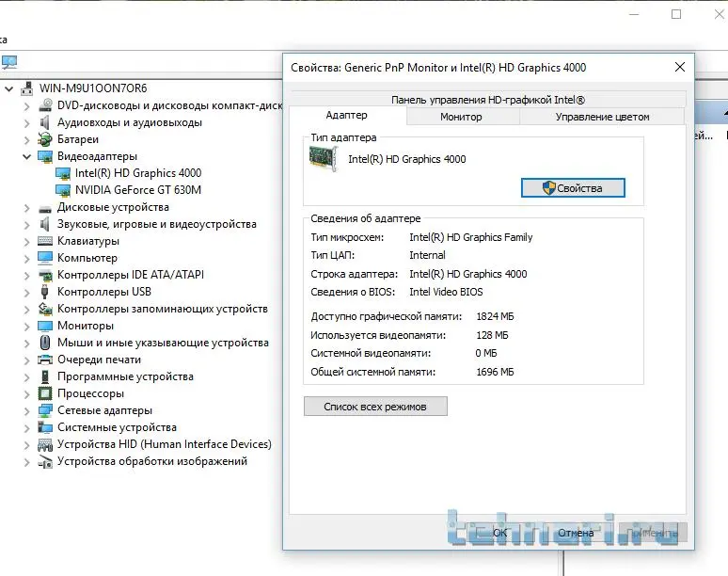Click the Дисковые устройства disk icon
The image size is (728, 576).
point(45,208)
